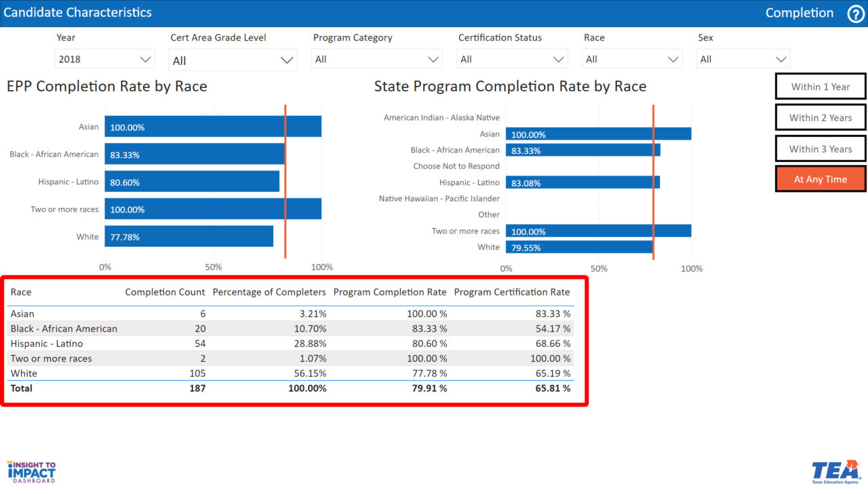
Task: Select the At Any Time button
Action: (x=821, y=180)
